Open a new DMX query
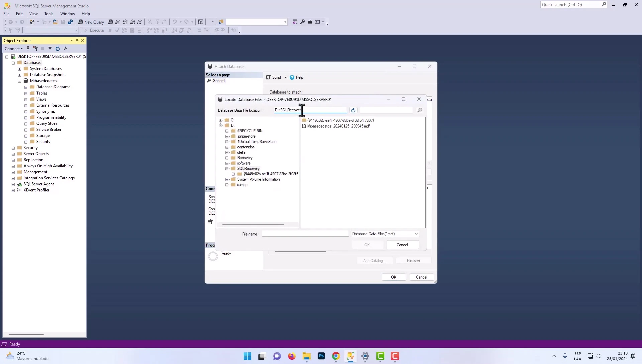The image size is (642, 364). 125,22
